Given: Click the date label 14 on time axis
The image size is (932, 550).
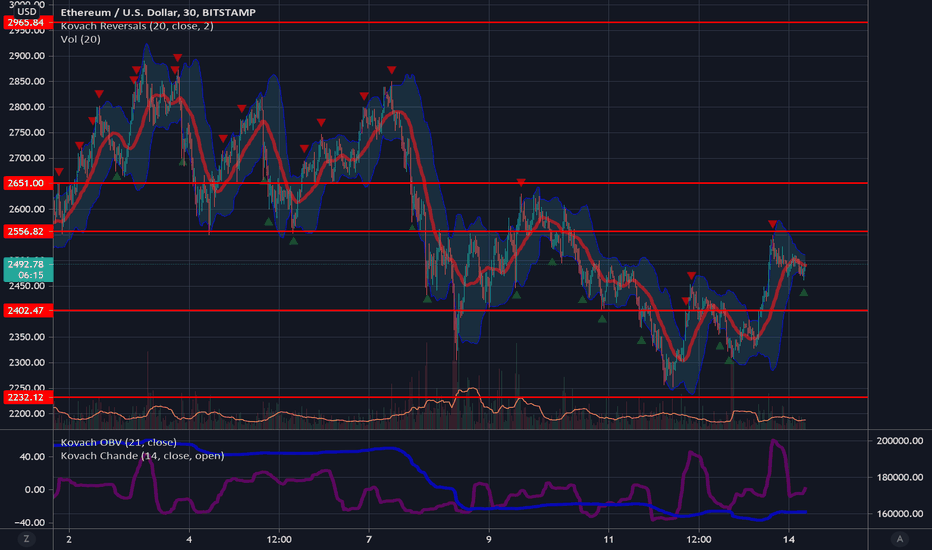Looking at the screenshot, I should [x=788, y=539].
